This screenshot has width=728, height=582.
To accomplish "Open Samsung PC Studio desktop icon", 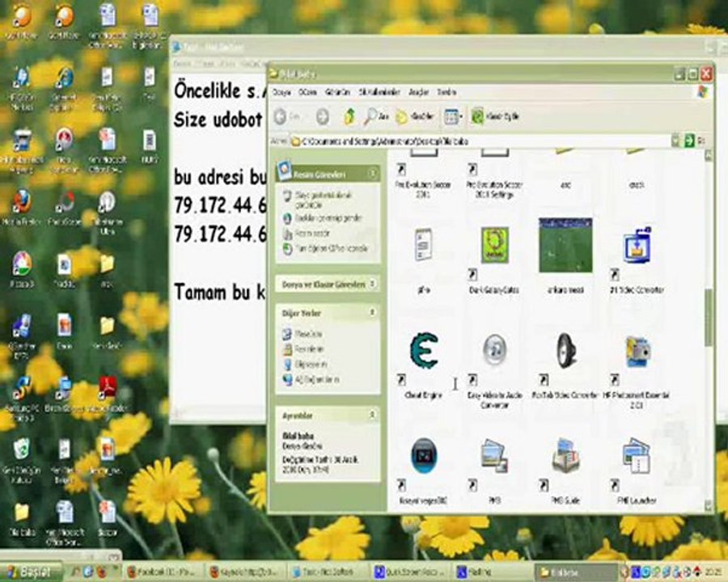I will click(21, 388).
